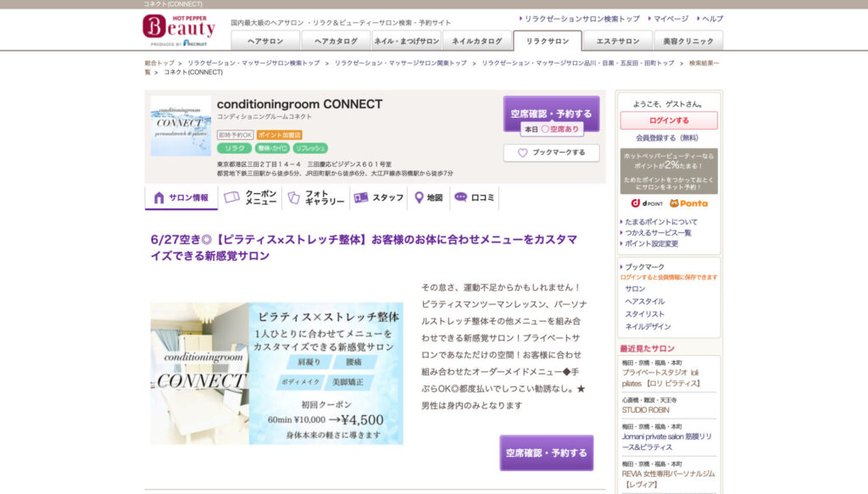
Task: Click the green 整体・カイロ tag
Action: pos(272,148)
